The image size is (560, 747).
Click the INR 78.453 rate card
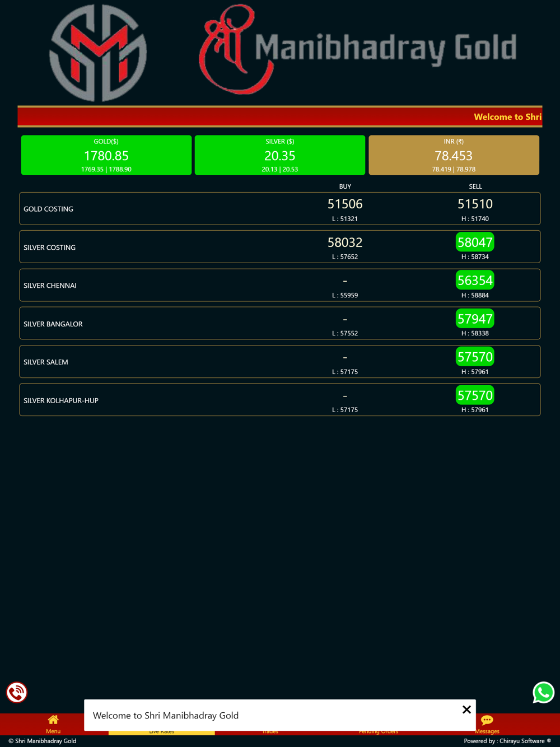(x=454, y=155)
